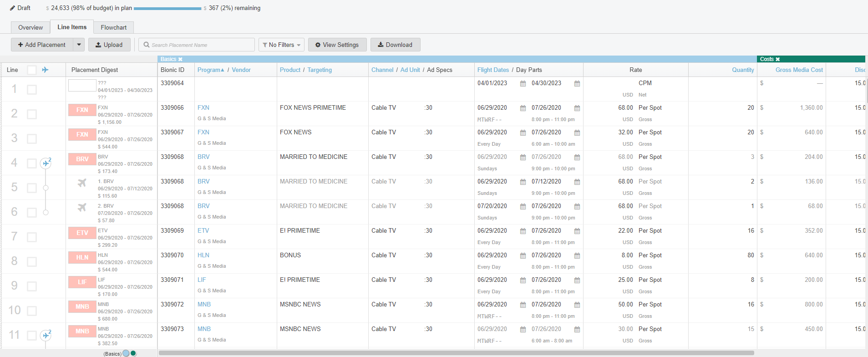The width and height of the screenshot is (868, 357).
Task: Tick the checkbox for line 2
Action: (x=32, y=114)
